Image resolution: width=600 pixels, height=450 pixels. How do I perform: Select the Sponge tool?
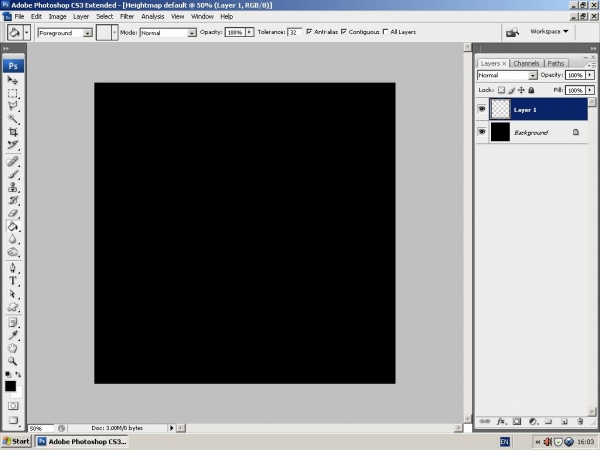point(13,253)
